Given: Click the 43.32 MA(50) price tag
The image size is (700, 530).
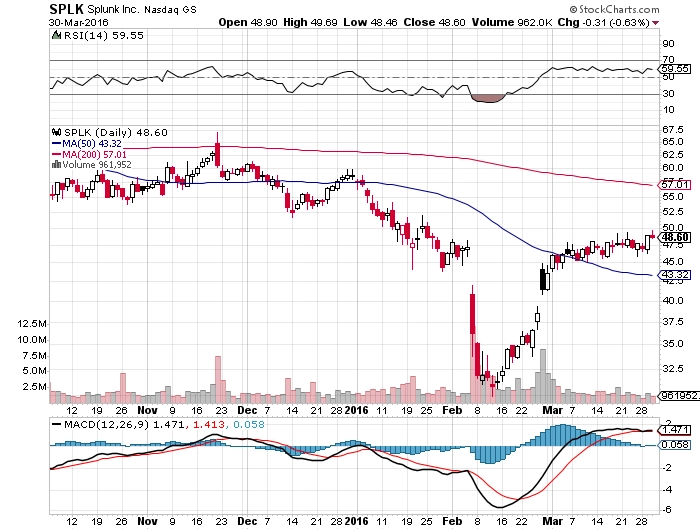Looking at the screenshot, I should click(675, 275).
